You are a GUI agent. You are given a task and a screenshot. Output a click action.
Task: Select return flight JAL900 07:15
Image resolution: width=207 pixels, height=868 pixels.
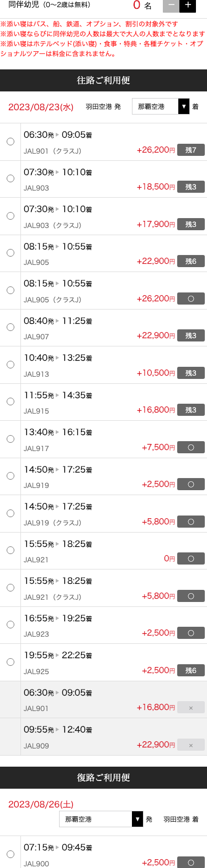click(x=10, y=854)
